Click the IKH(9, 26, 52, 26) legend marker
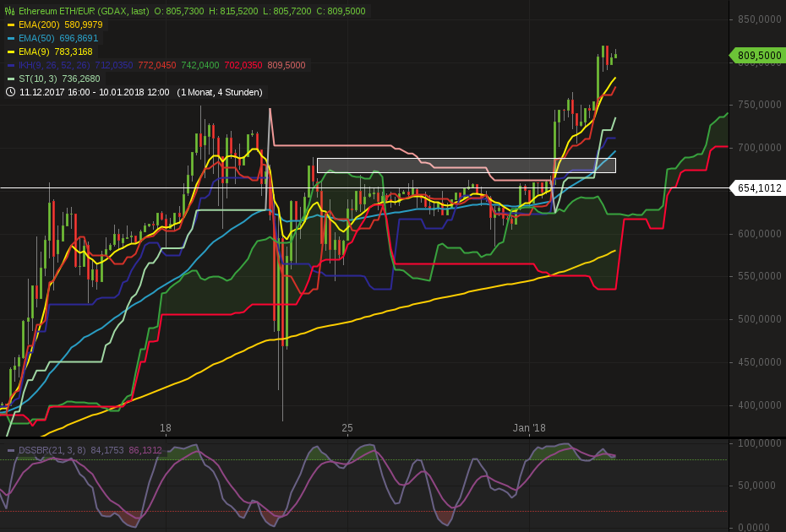 coord(9,65)
